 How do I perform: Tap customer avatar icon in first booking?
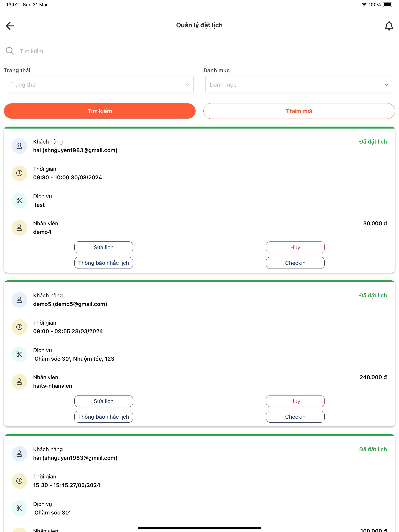(x=19, y=146)
